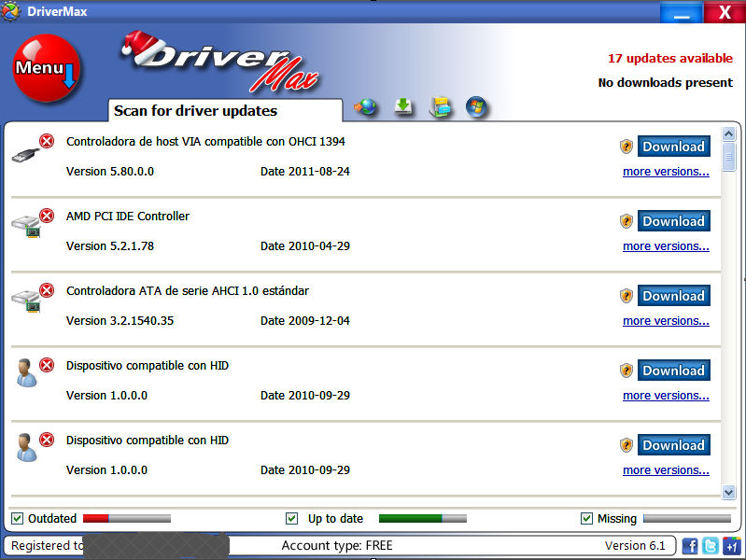Click the red X status icon on AHCI 1.0 estándar

[47, 290]
